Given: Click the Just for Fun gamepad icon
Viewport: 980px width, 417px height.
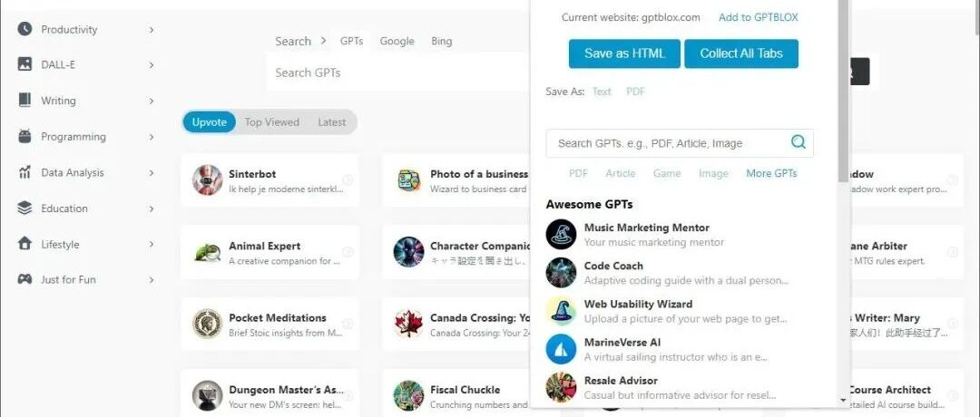Looking at the screenshot, I should click(x=24, y=279).
